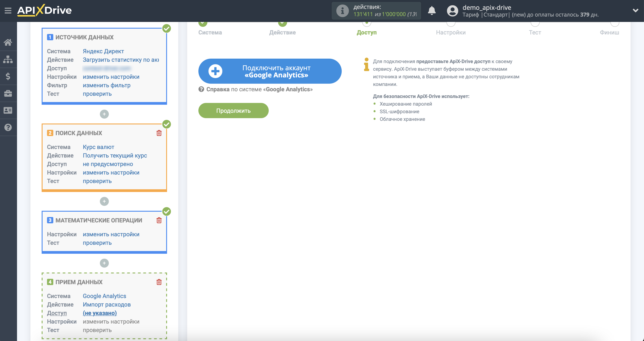Click the plus icon in connect account button
644x341 pixels.
pos(215,71)
